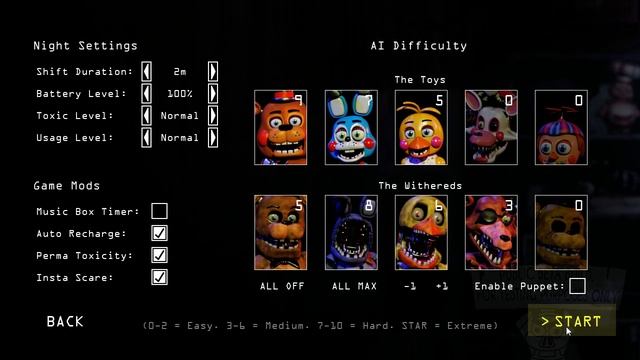Select Toy Bonnie portrait
Image resolution: width=640 pixels, height=360 pixels.
(351, 128)
